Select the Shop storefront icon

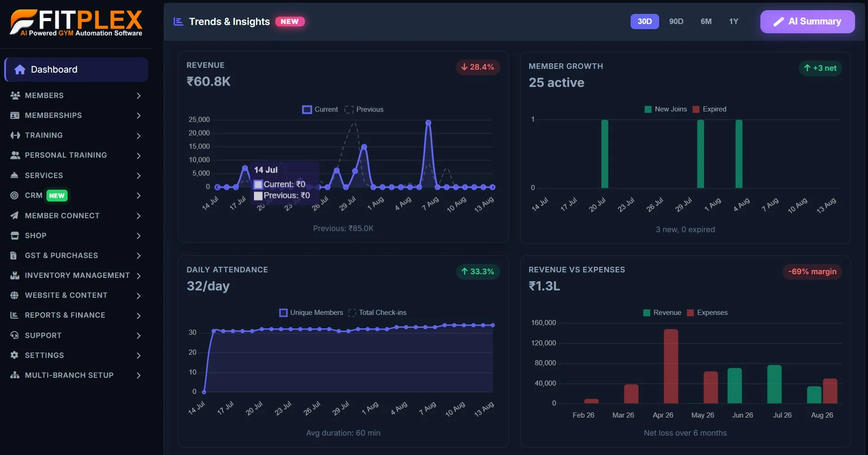coord(15,235)
